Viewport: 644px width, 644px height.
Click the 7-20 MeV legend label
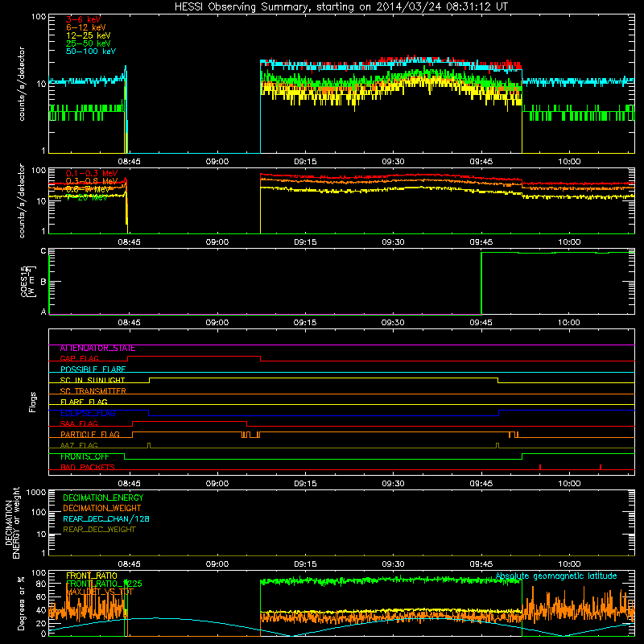click(x=87, y=197)
